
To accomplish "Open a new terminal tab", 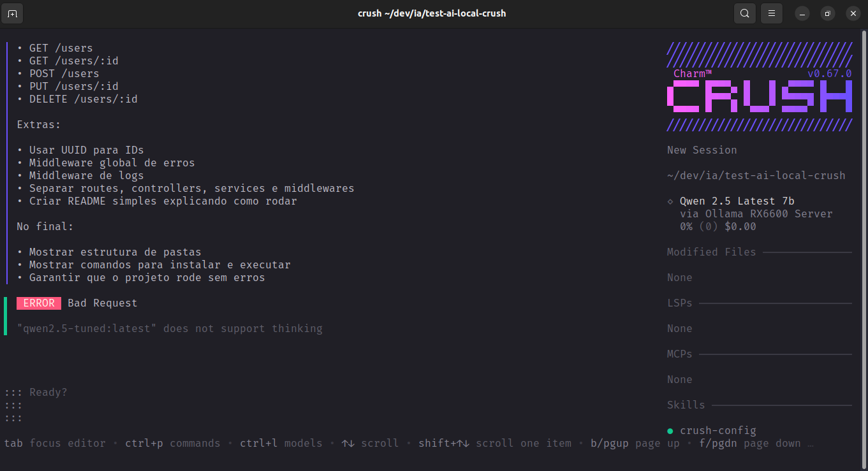I will pyautogui.click(x=13, y=13).
